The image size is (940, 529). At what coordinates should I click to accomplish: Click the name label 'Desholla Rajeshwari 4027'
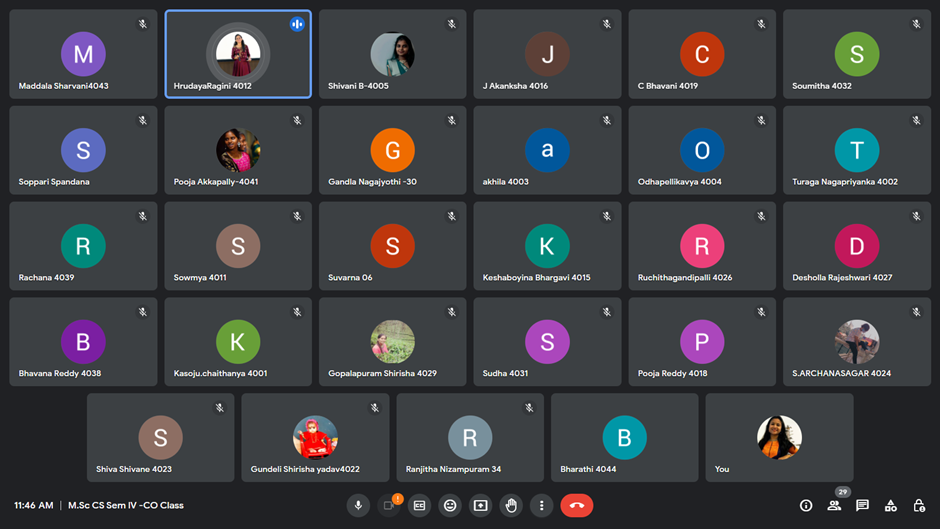(842, 278)
